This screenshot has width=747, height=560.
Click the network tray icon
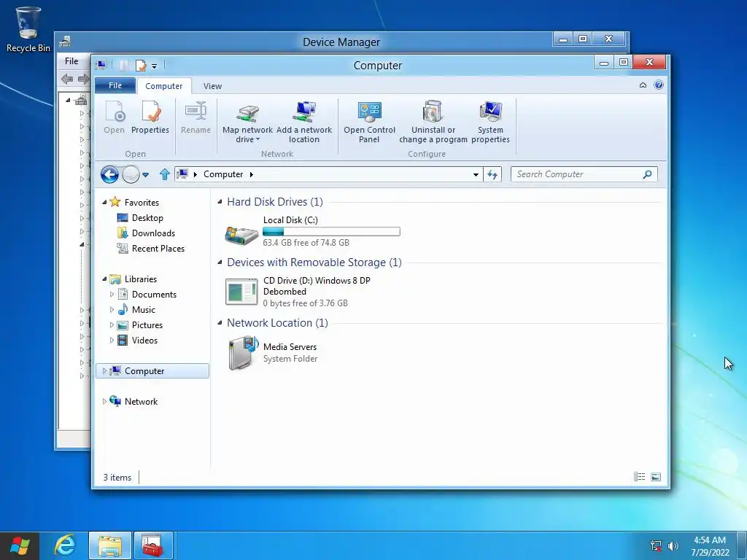pyautogui.click(x=656, y=546)
